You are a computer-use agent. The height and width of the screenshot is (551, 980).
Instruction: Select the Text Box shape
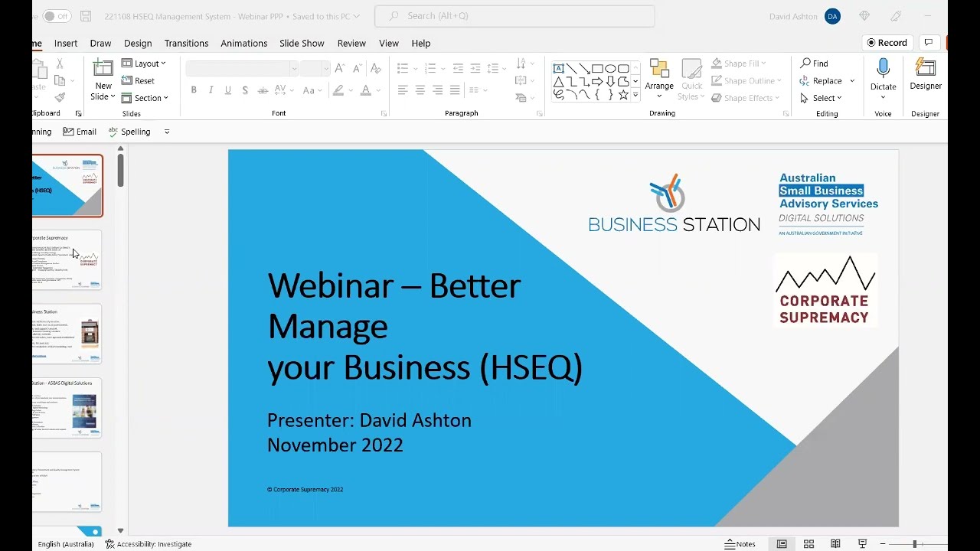(558, 69)
